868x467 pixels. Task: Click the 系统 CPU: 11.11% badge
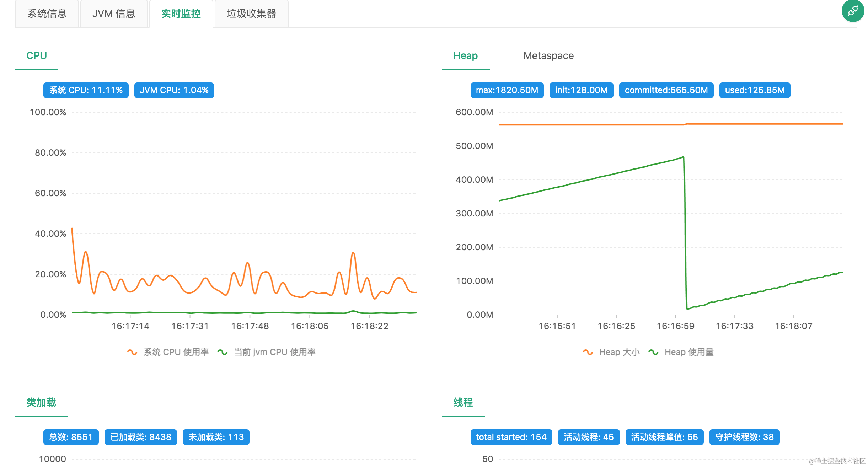[86, 90]
